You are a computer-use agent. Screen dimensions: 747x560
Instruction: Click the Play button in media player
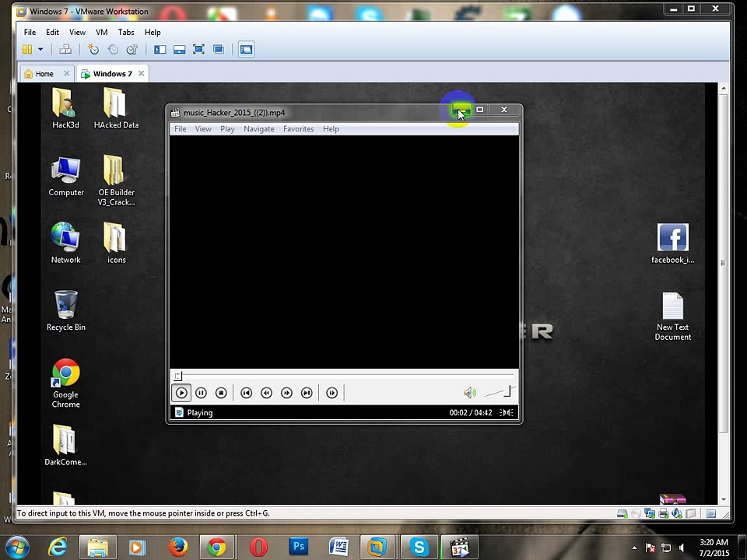point(181,393)
